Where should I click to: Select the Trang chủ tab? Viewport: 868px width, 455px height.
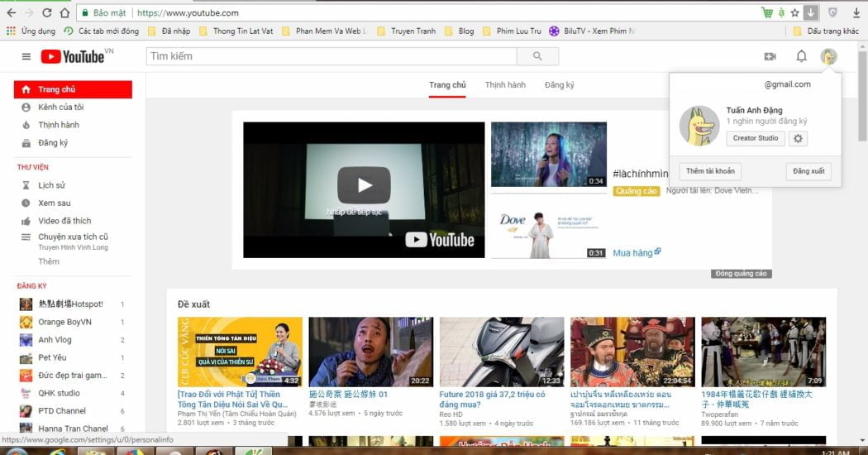click(447, 84)
